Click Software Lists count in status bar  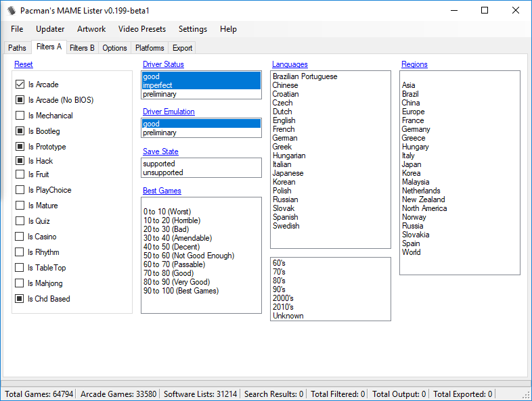point(200,394)
